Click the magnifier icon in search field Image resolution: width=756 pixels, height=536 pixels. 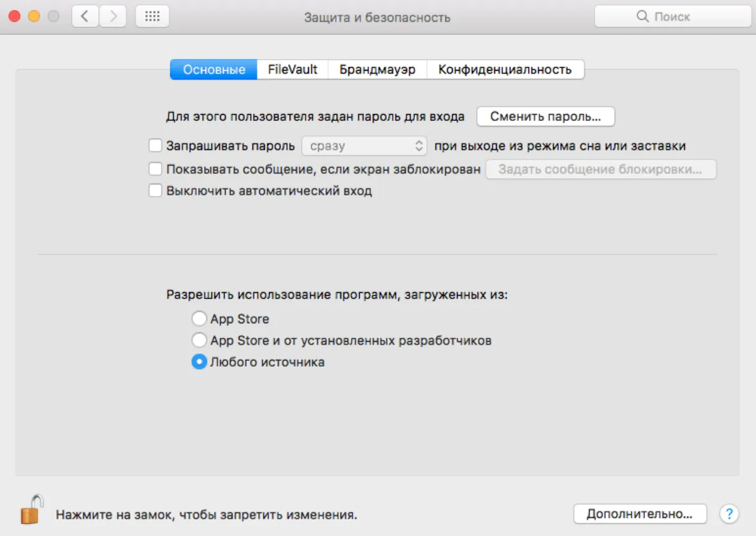click(x=643, y=17)
